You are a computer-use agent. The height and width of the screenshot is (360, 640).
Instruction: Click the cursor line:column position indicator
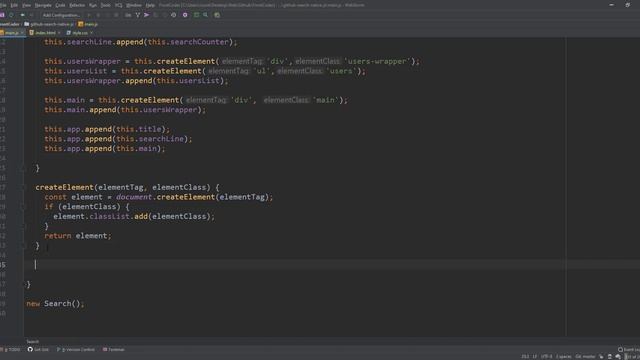tap(526, 357)
